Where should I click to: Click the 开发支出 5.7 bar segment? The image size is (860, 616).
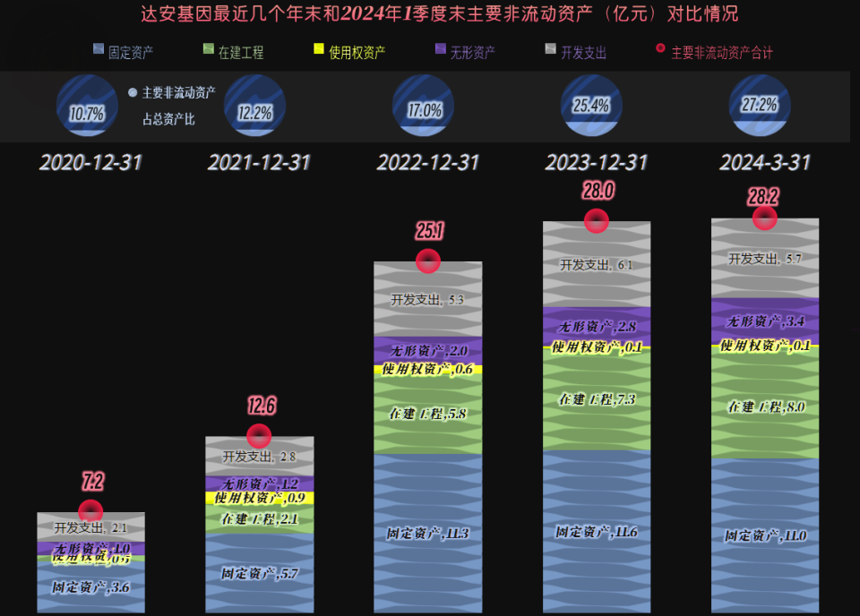coord(765,258)
